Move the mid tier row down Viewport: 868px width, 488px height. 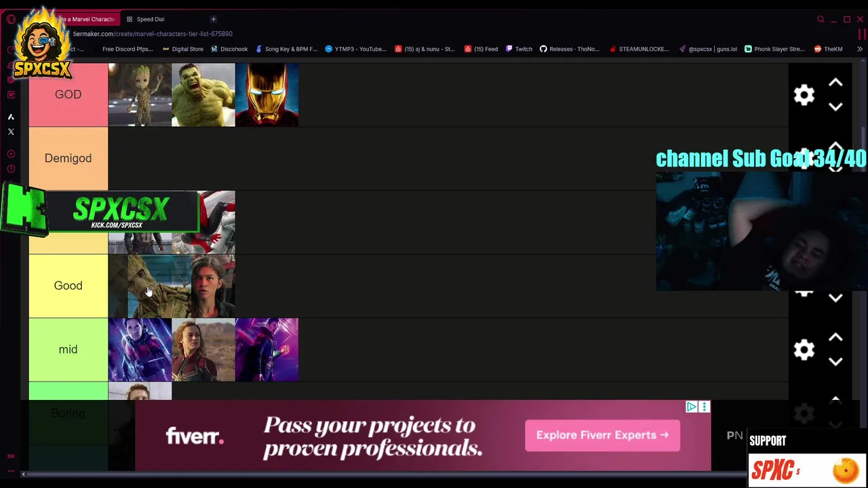pyautogui.click(x=835, y=361)
